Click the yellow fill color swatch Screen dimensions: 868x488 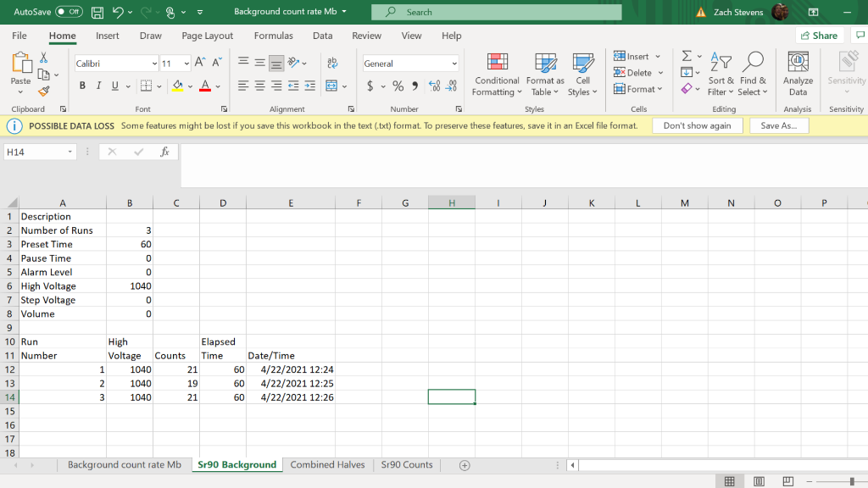pos(178,86)
